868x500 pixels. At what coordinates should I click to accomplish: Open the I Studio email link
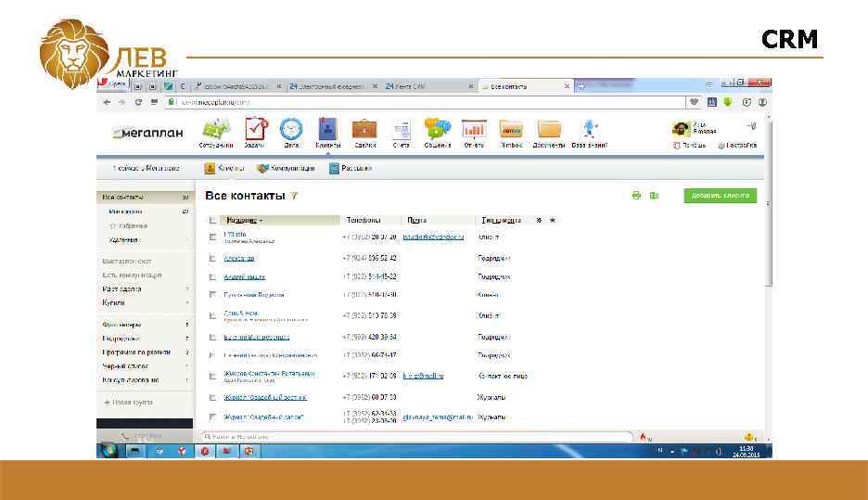point(433,237)
